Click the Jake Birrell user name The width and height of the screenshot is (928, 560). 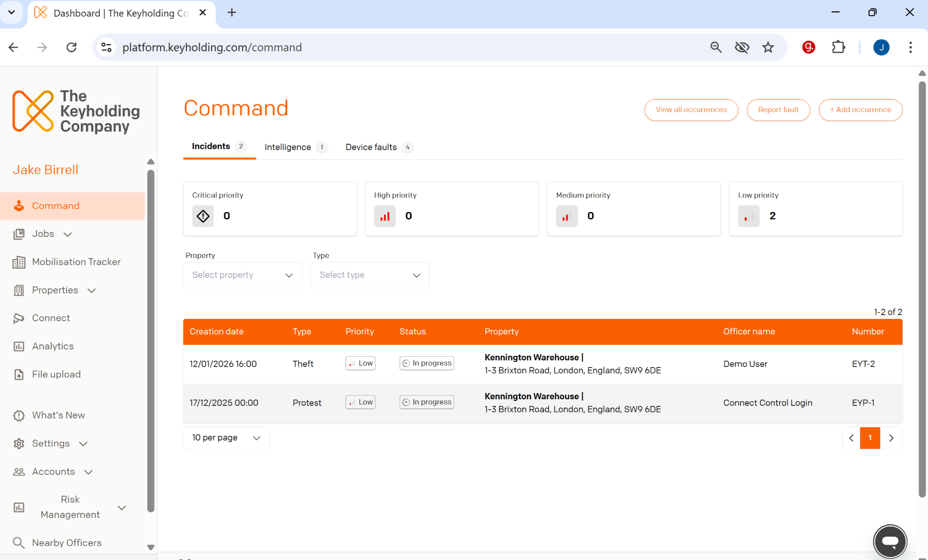(x=46, y=170)
